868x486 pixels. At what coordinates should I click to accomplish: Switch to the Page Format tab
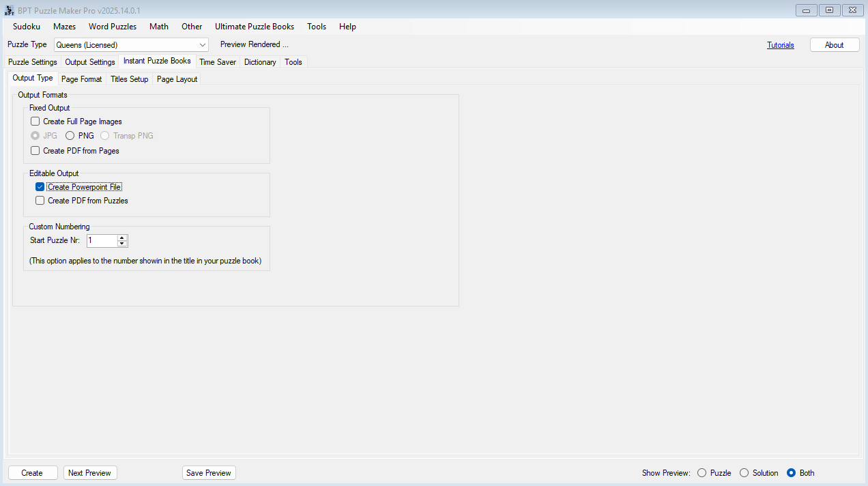tap(81, 79)
